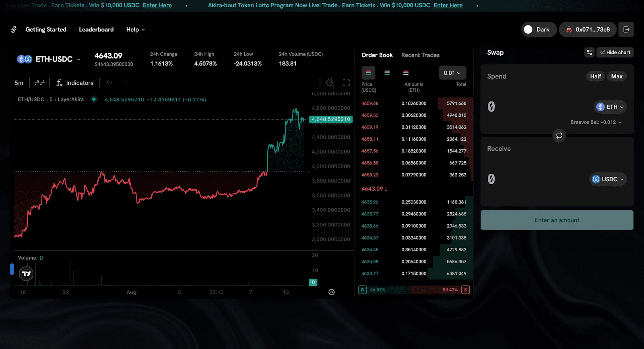Click the 24h High value 4.5078%
The image size is (644, 349).
pos(205,64)
